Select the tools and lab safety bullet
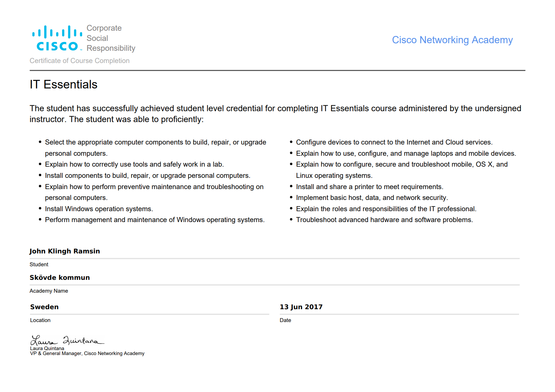The width and height of the screenshot is (555, 392). pyautogui.click(x=134, y=164)
